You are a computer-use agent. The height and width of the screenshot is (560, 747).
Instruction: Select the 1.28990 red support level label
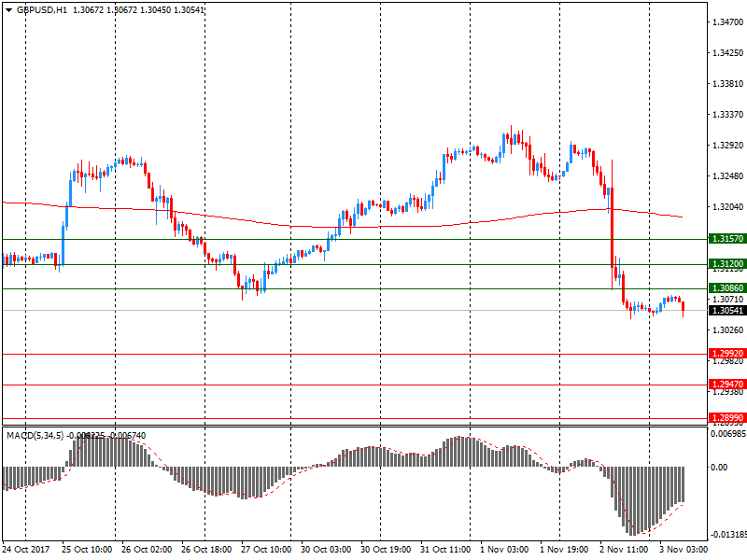click(727, 418)
